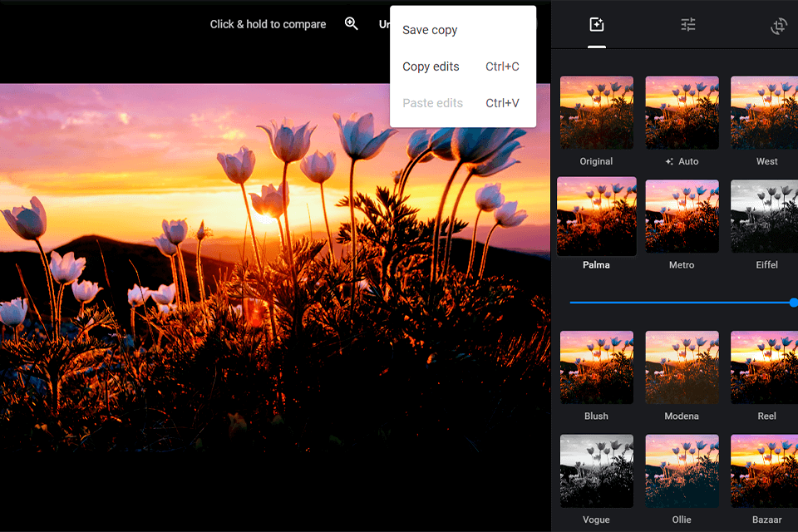Click the sunset flowers photo preview

[275, 268]
